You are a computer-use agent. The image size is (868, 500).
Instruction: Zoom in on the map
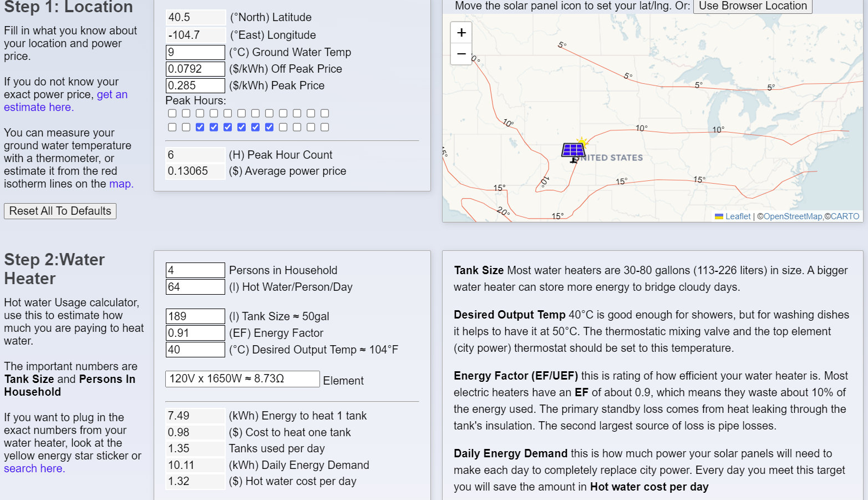click(461, 33)
